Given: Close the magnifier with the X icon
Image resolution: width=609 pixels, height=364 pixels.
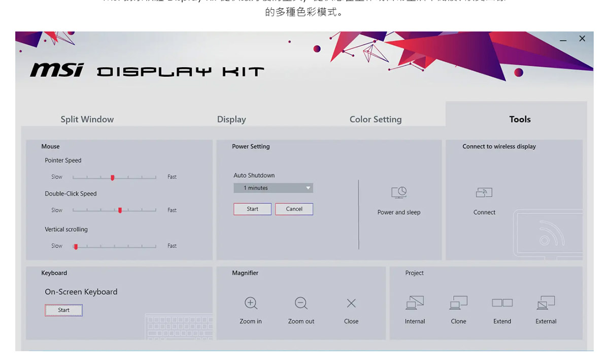Looking at the screenshot, I should point(351,303).
